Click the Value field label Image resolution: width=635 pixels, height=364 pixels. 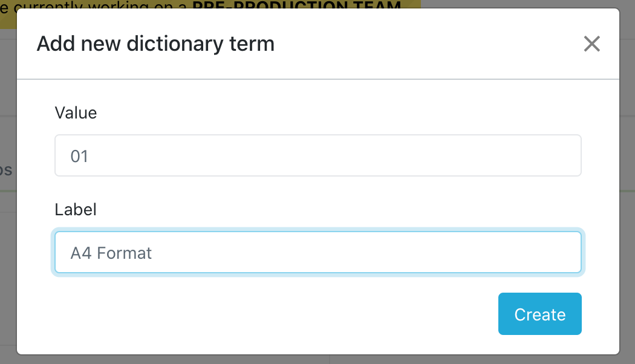pos(76,112)
